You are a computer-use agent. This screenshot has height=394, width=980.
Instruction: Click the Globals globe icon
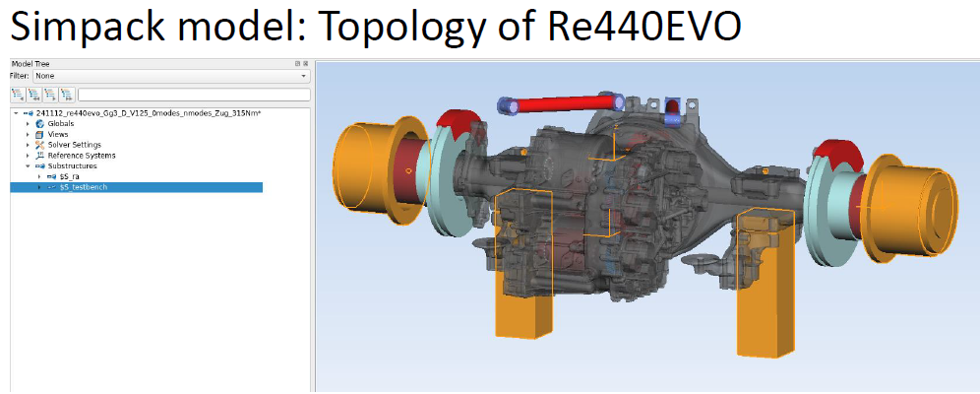click(39, 124)
